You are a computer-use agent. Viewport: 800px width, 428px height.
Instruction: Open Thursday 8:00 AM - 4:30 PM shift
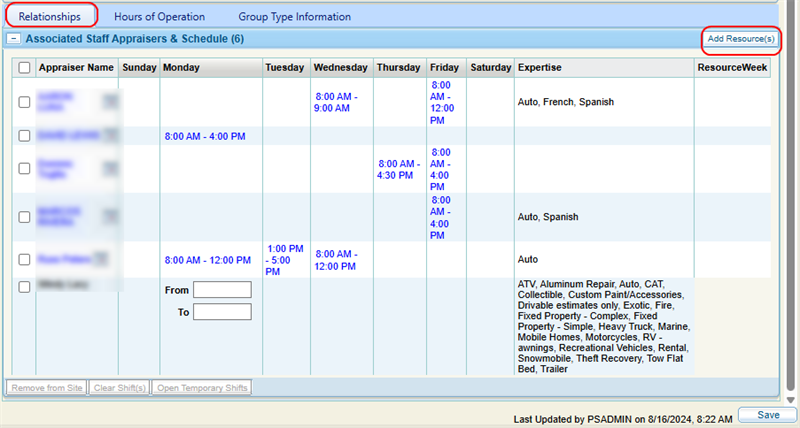[x=398, y=169]
